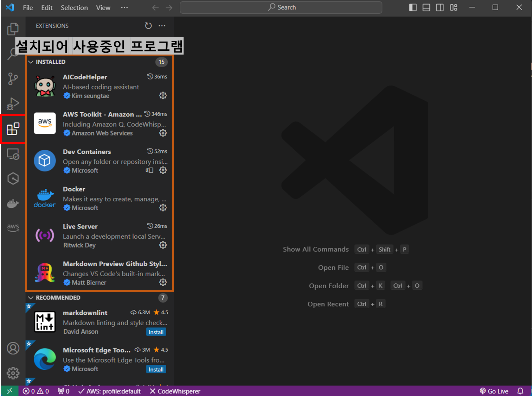Open the Extensions view icon
532x396 pixels.
point(13,129)
